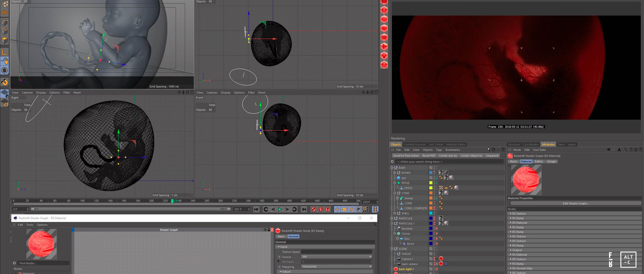Enable the Random effector red X

pyautogui.click(x=437, y=228)
